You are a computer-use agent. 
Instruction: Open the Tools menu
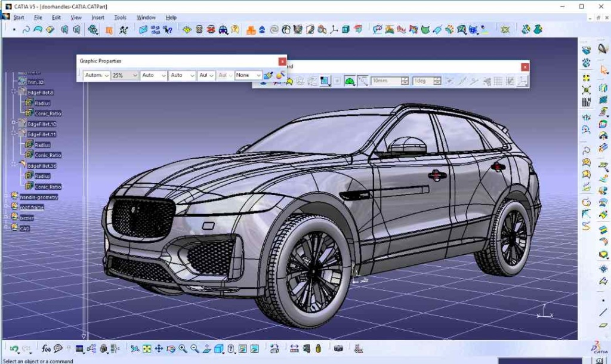click(x=120, y=17)
